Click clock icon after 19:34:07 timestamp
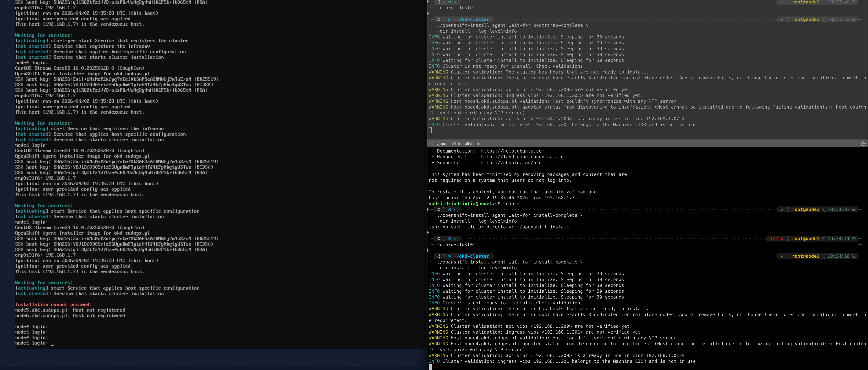The image size is (868, 370). click(x=854, y=209)
